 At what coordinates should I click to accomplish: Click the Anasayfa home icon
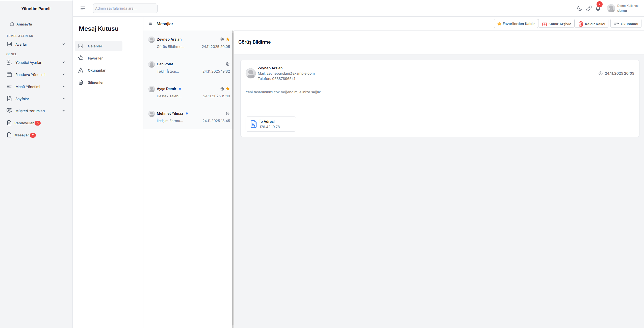[12, 24]
